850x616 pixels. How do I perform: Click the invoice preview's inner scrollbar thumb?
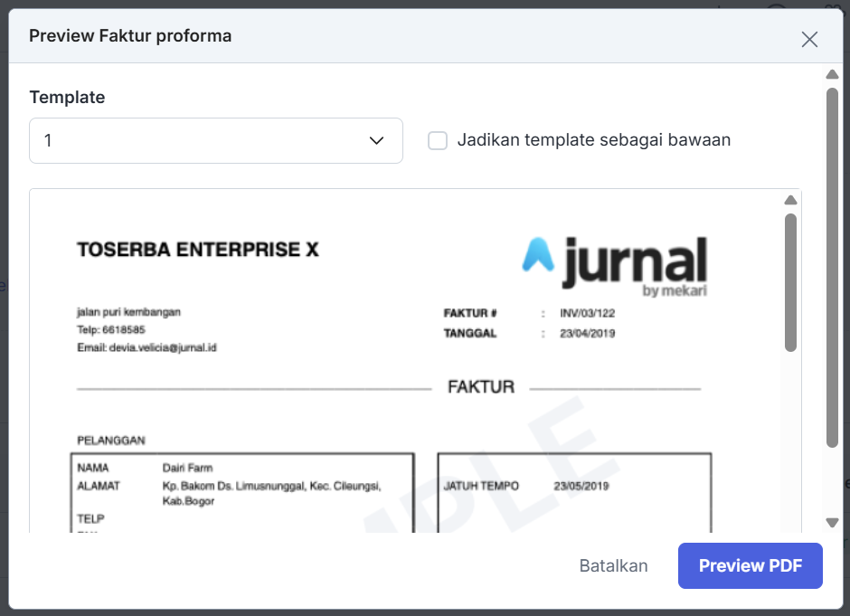(790, 282)
